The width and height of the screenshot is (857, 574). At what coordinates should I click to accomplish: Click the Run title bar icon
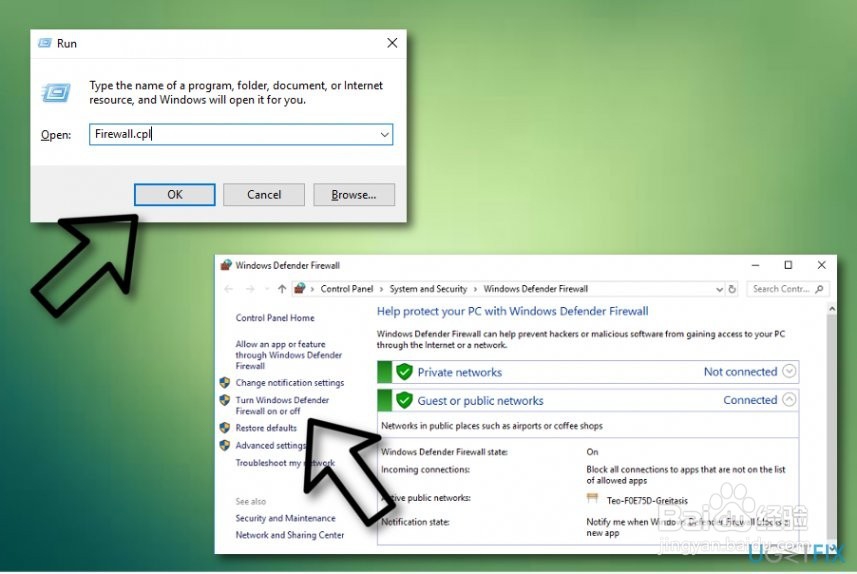tap(44, 43)
